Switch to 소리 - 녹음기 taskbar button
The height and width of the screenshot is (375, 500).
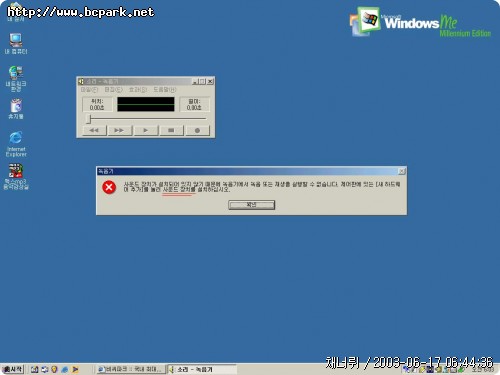coord(201,369)
